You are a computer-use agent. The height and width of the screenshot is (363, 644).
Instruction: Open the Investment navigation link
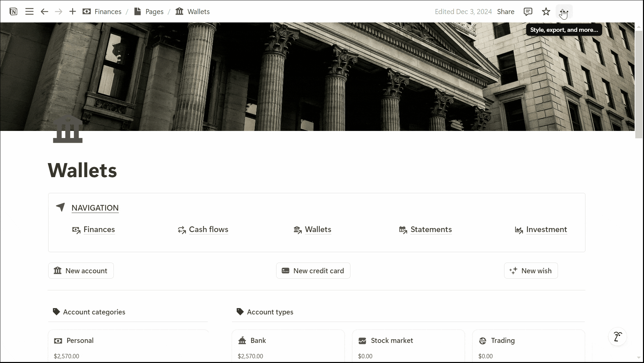coord(541,230)
